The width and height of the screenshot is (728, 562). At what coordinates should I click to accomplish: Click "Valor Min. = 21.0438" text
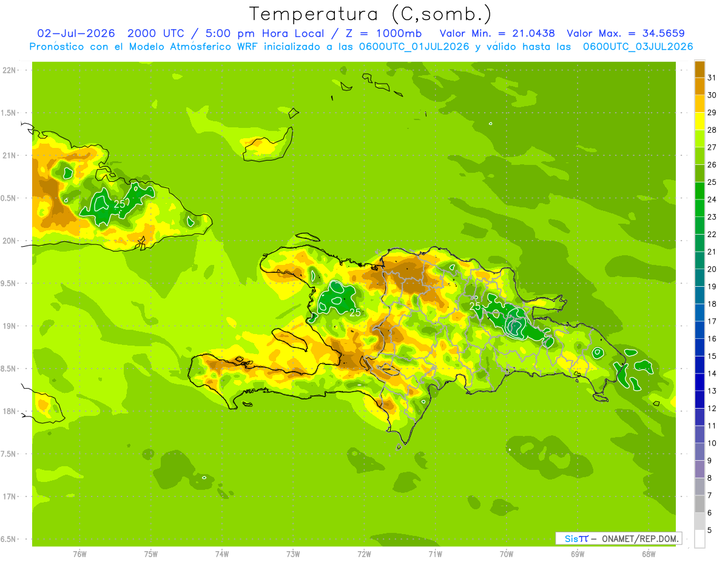[x=497, y=33]
